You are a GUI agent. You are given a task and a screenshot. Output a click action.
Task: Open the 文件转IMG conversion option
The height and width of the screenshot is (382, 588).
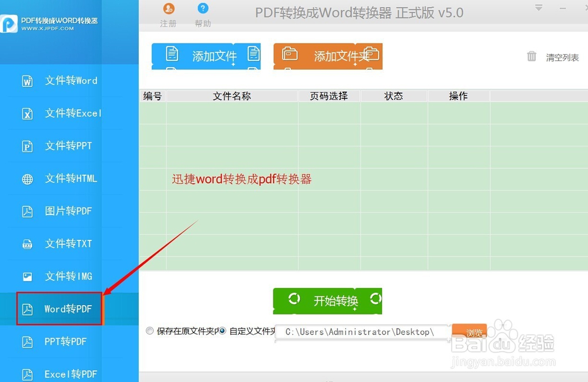(x=28, y=276)
